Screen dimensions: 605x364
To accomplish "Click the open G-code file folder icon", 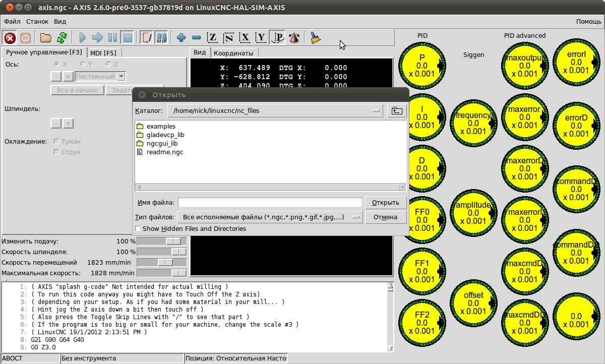I will 46,37.
